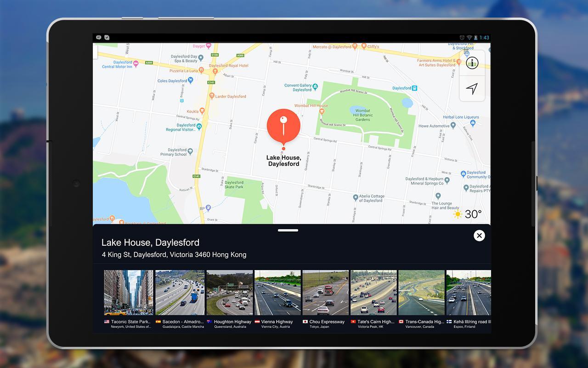Screen dimensions: 588x368
Task: Tap Daylesford Day Spa & Beauty label
Action: point(184,59)
